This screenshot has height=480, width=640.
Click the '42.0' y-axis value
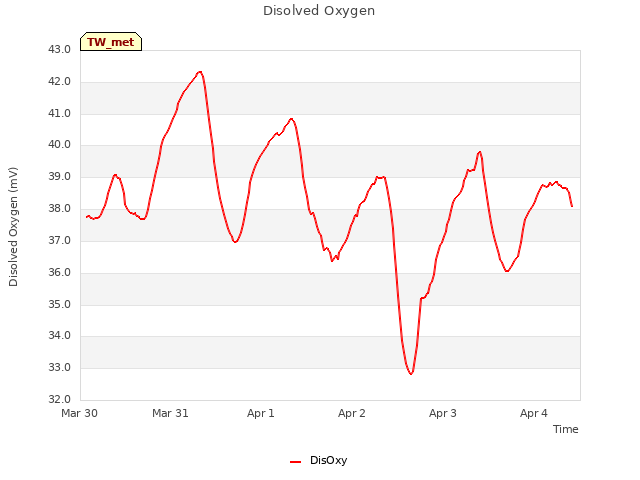(60, 81)
